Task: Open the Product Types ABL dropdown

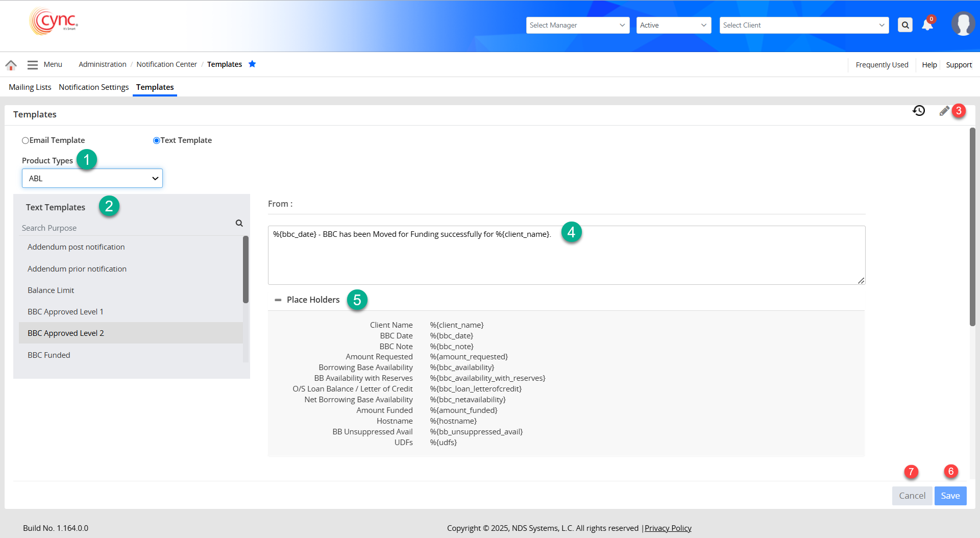Action: pos(92,178)
